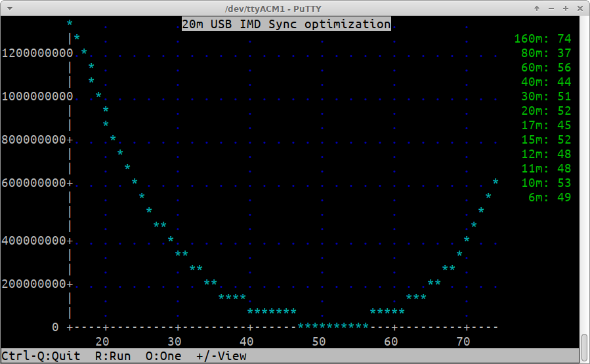Click the shade (up arrow) title bar button
Image resolution: width=590 pixels, height=364 pixels.
pos(537,8)
